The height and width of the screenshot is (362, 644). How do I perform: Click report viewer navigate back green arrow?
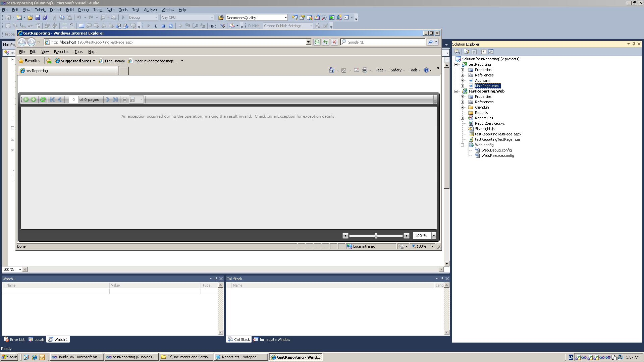pyautogui.click(x=26, y=100)
